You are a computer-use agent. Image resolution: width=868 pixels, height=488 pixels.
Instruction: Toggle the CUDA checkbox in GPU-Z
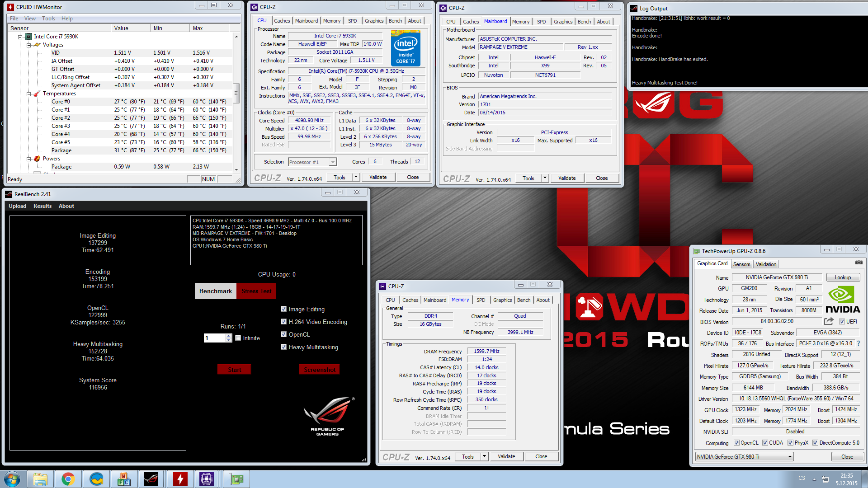pyautogui.click(x=765, y=443)
